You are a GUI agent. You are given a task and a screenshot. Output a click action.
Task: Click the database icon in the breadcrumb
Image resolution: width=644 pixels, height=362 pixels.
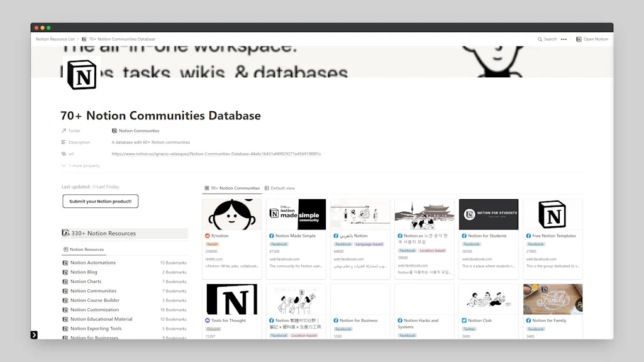pyautogui.click(x=83, y=39)
